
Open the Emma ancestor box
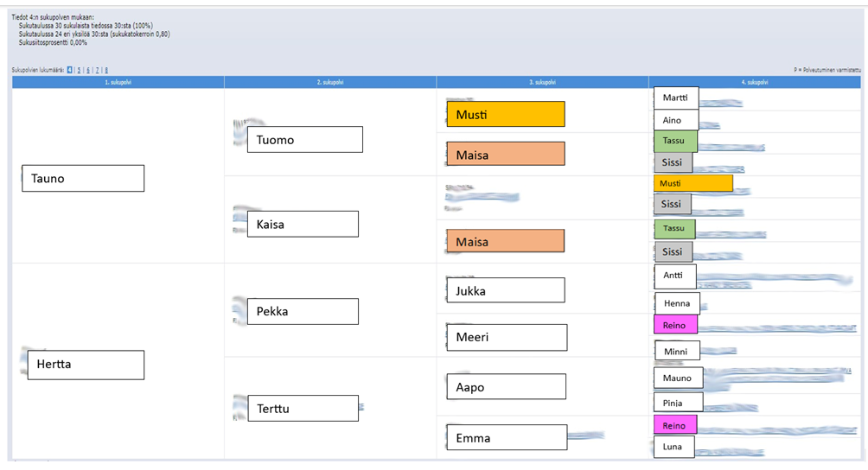point(506,437)
